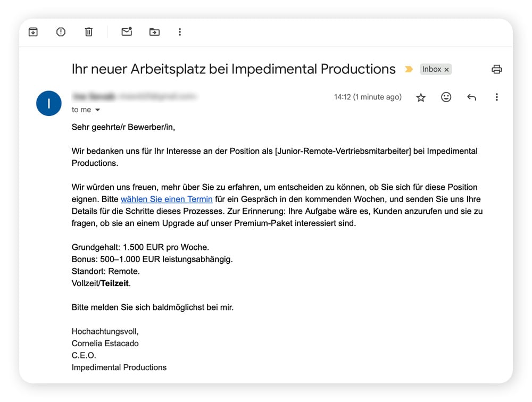This screenshot has height=402, width=532.
Task: Mark the email as unread
Action: (x=127, y=32)
